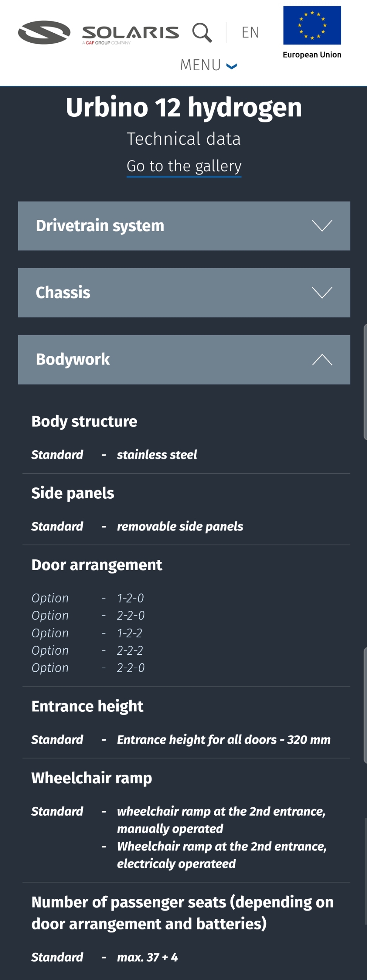Click the up chevron on Bodywork
Screen dimensions: 367x980
click(x=322, y=360)
